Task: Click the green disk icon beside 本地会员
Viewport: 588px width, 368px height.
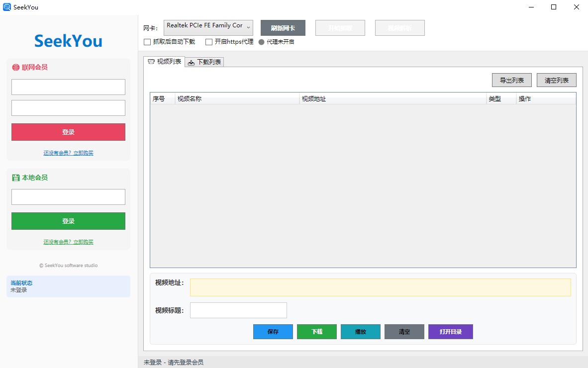Action: [16, 178]
